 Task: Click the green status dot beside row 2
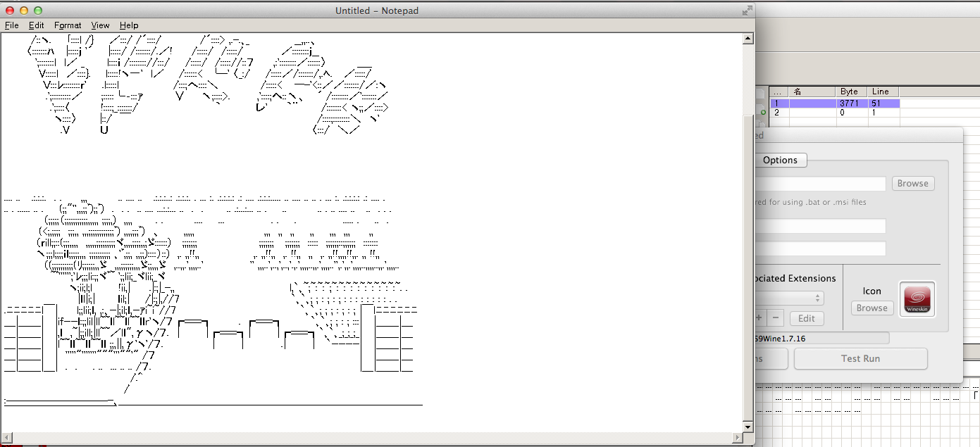[x=762, y=113]
